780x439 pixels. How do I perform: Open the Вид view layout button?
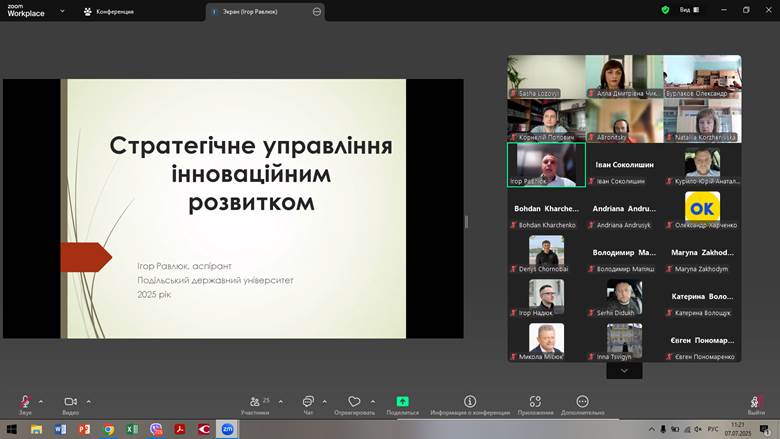coord(688,10)
